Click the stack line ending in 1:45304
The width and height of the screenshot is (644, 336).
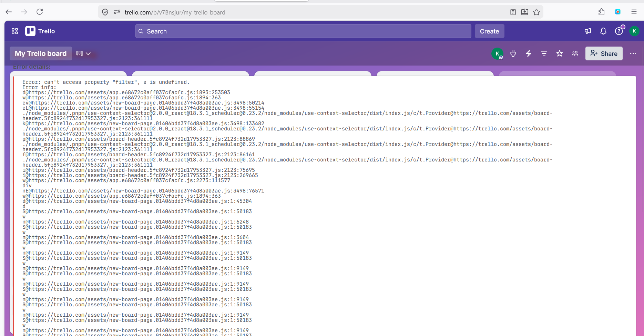pos(137,201)
